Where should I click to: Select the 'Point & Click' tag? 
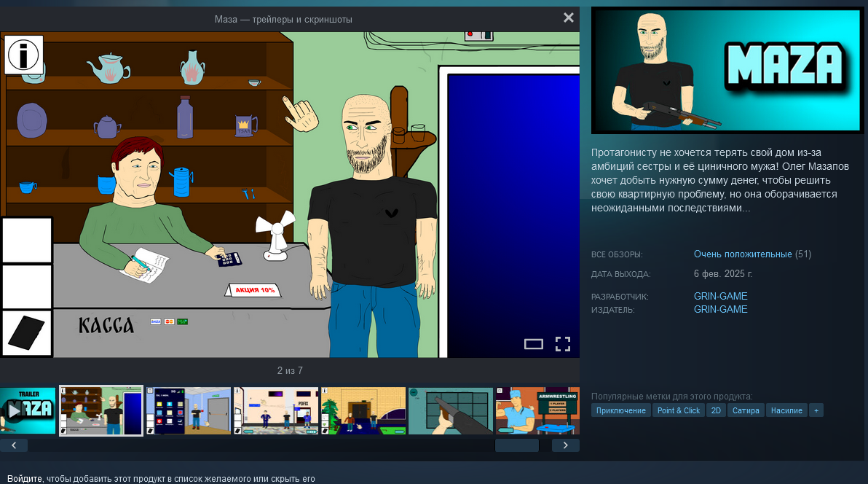[679, 410]
